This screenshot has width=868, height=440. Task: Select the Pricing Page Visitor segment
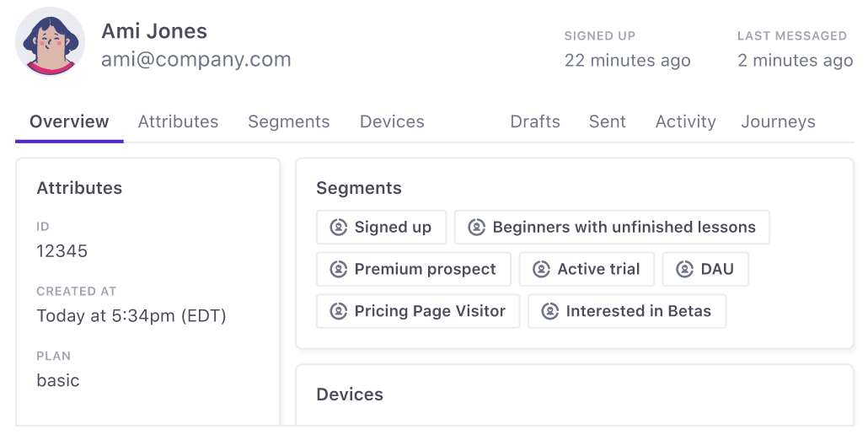[430, 312]
